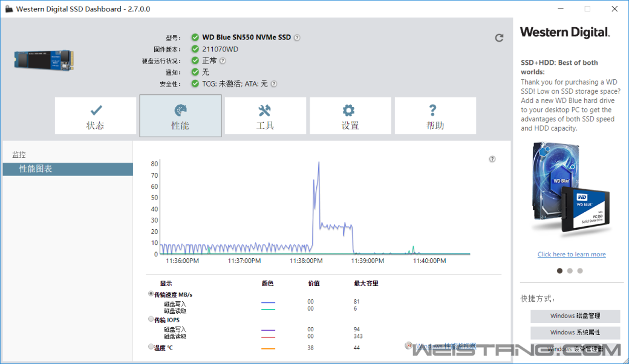Viewport: 629px width, 364px height.
Task: Click help icon beside the TCG security status
Action: pos(274,84)
